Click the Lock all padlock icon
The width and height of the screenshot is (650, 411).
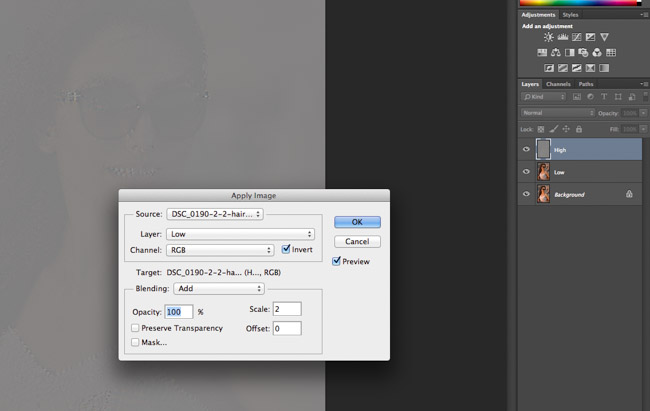tap(579, 129)
